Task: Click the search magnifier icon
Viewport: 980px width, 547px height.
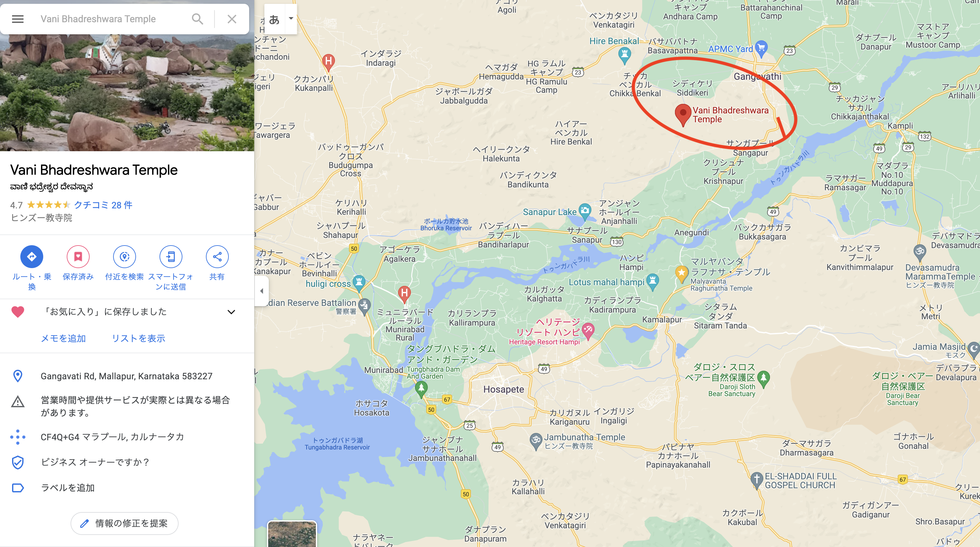Action: pos(197,19)
